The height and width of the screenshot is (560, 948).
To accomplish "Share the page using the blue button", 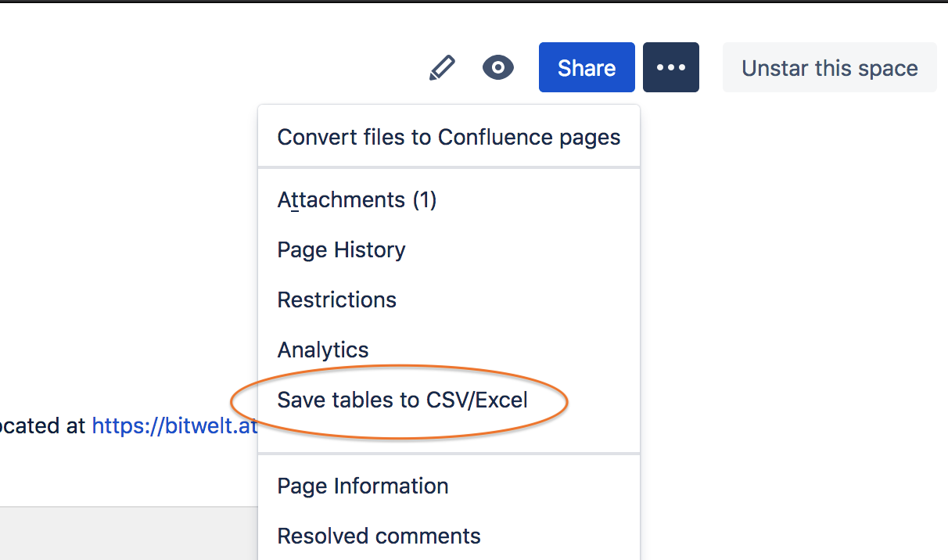I will (x=587, y=67).
